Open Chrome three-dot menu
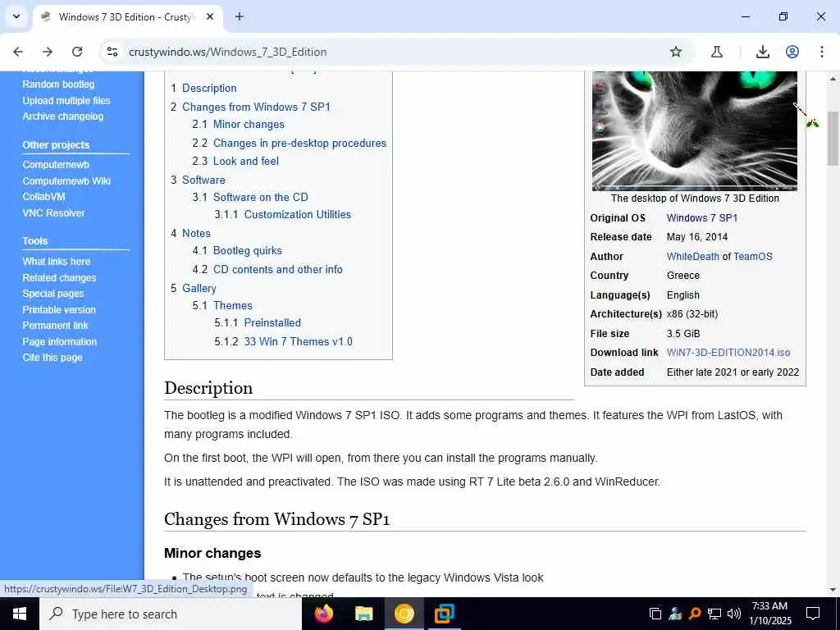840x630 pixels. [822, 52]
